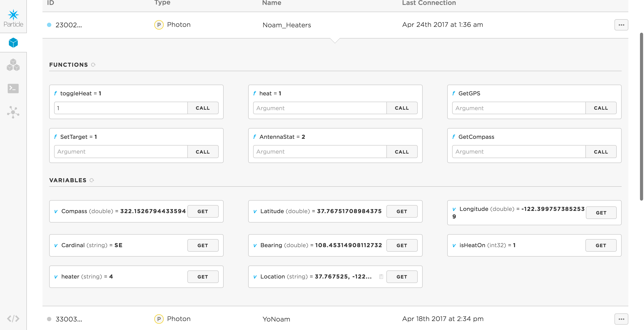This screenshot has height=330, width=644.
Task: Refresh the Variables list icon
Action: coord(92,180)
